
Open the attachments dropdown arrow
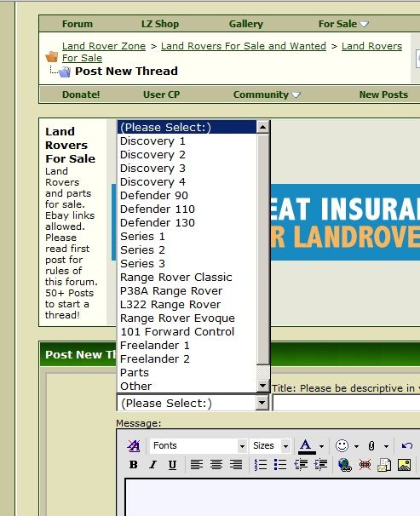386,446
